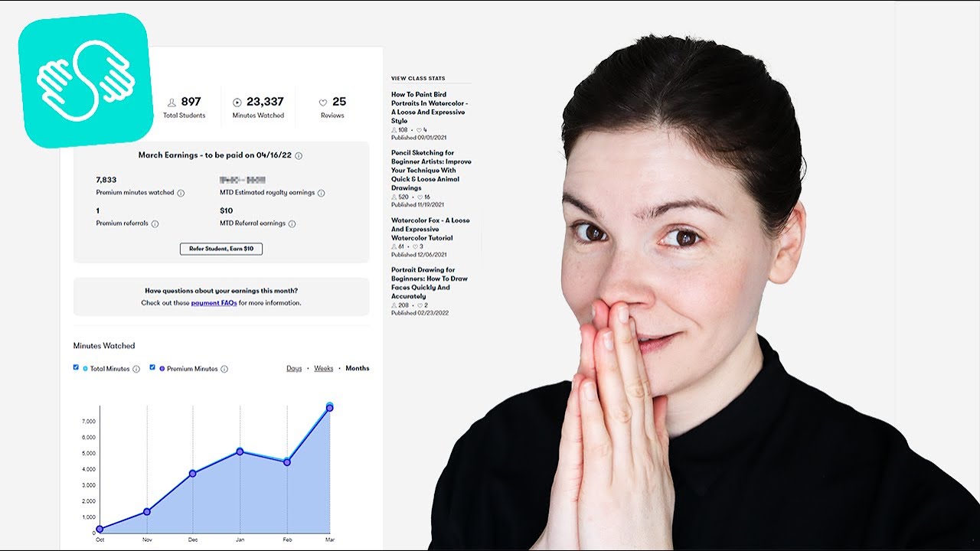This screenshot has height=551, width=980.
Task: Click the blurred royalty earnings amount
Action: (242, 180)
